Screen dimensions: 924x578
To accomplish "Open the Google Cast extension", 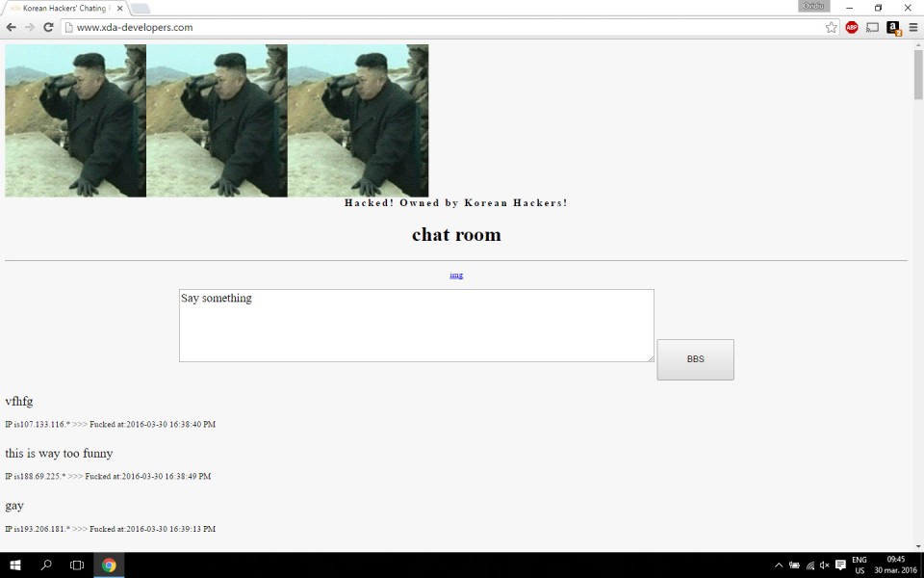I will click(x=872, y=27).
